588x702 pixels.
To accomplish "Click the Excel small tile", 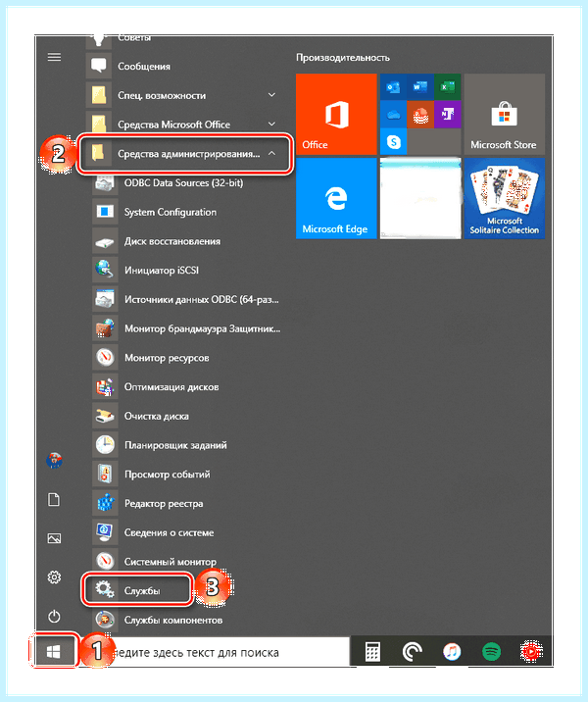I will (448, 87).
